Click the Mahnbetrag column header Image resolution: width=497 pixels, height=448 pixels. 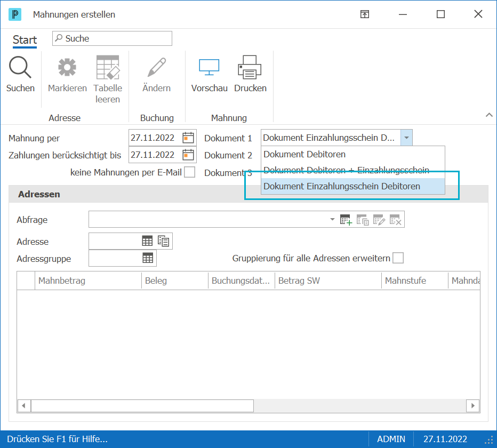pyautogui.click(x=88, y=281)
